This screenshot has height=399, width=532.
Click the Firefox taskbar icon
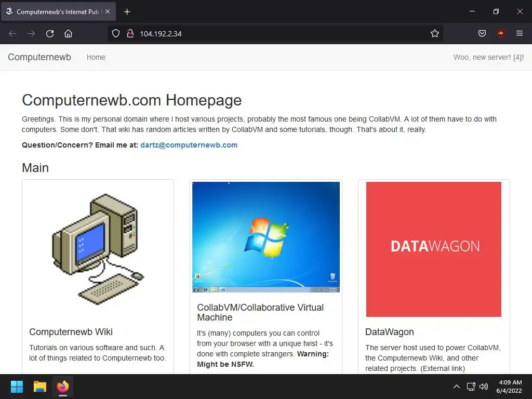point(63,387)
